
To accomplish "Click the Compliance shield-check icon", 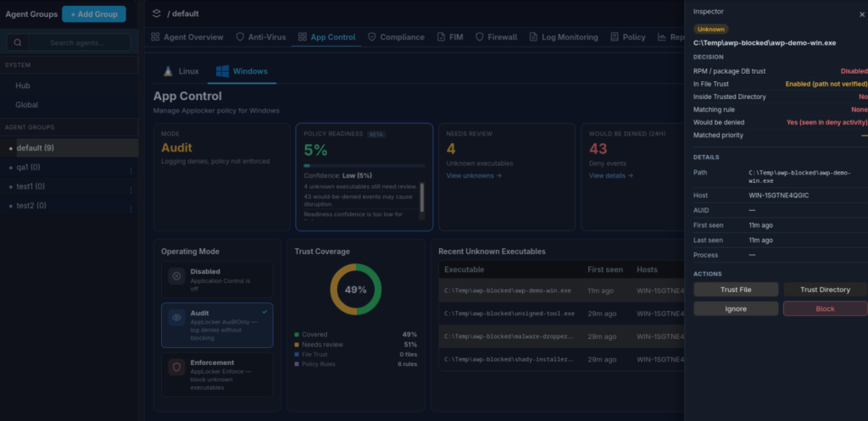I will point(372,37).
